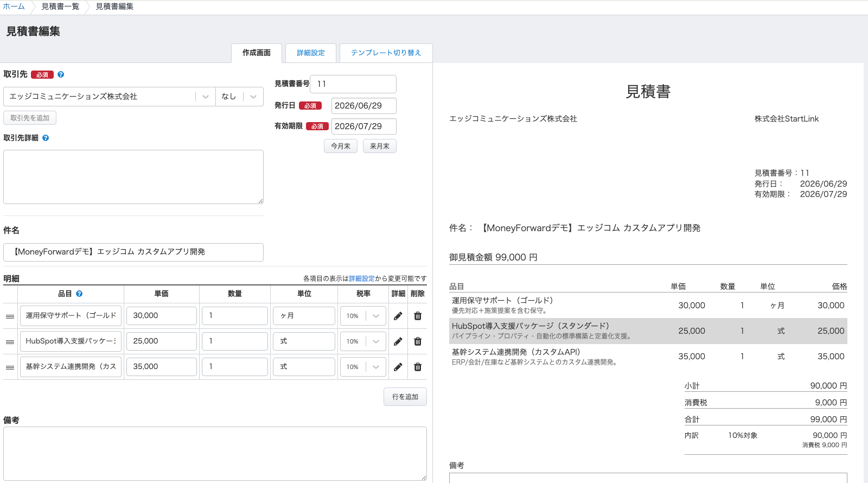The image size is (868, 483).
Task: Edit details of 運用保守サポート row with pencil
Action: (398, 316)
